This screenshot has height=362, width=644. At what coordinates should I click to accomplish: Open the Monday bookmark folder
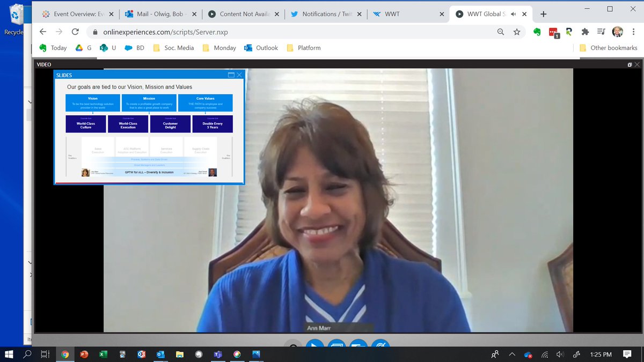(219, 48)
